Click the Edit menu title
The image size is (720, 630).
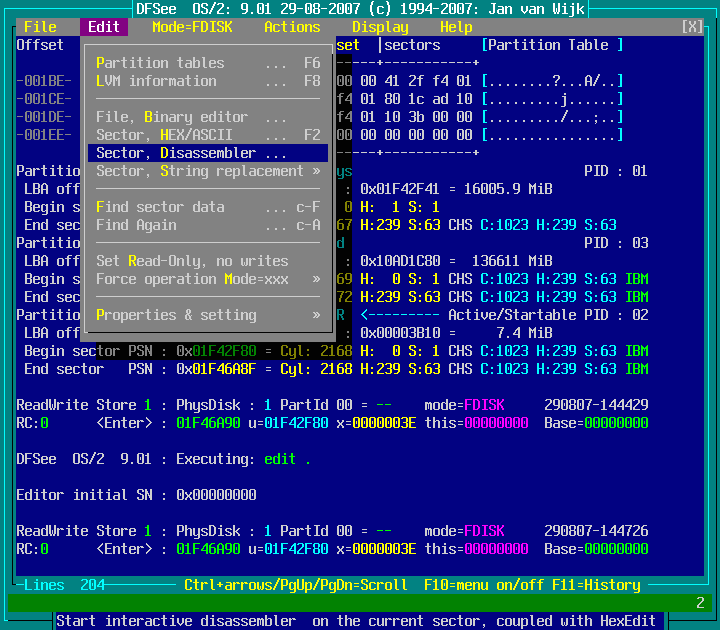point(104,27)
